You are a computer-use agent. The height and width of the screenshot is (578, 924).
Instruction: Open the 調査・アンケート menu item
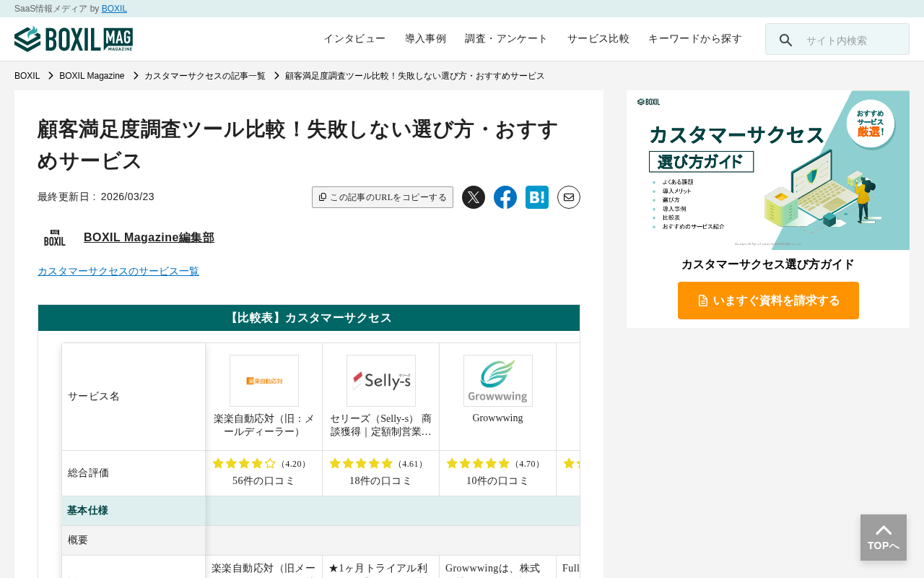coord(507,39)
